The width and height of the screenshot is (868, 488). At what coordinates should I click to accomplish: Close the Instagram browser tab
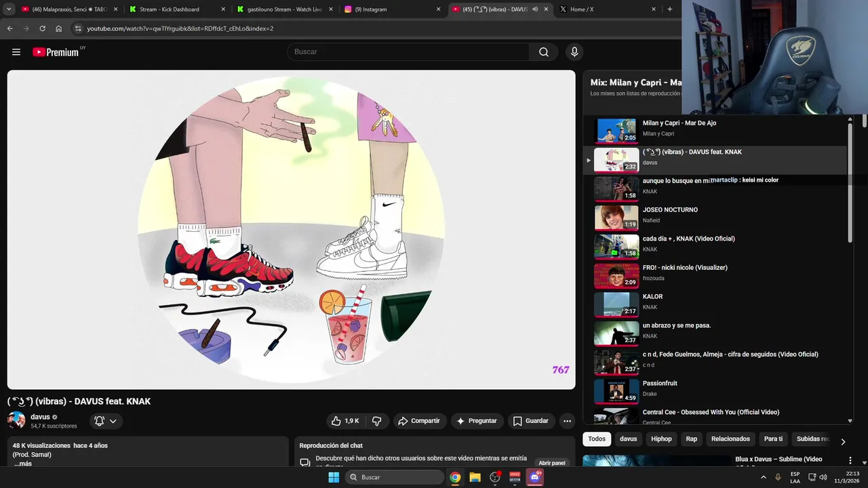click(438, 9)
